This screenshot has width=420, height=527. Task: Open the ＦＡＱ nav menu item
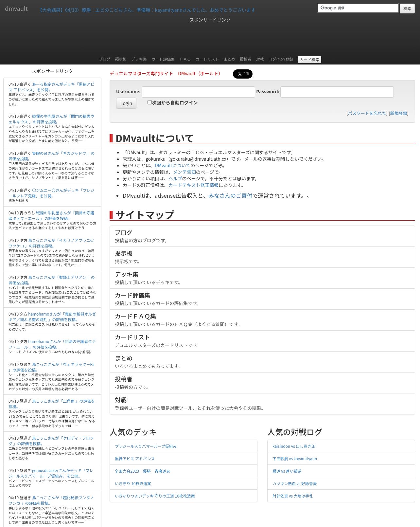pos(185,59)
